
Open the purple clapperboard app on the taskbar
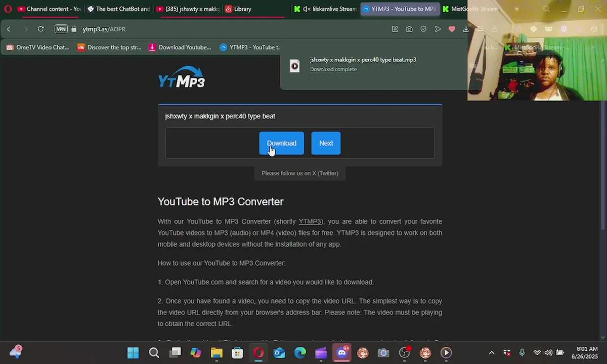pos(321,353)
